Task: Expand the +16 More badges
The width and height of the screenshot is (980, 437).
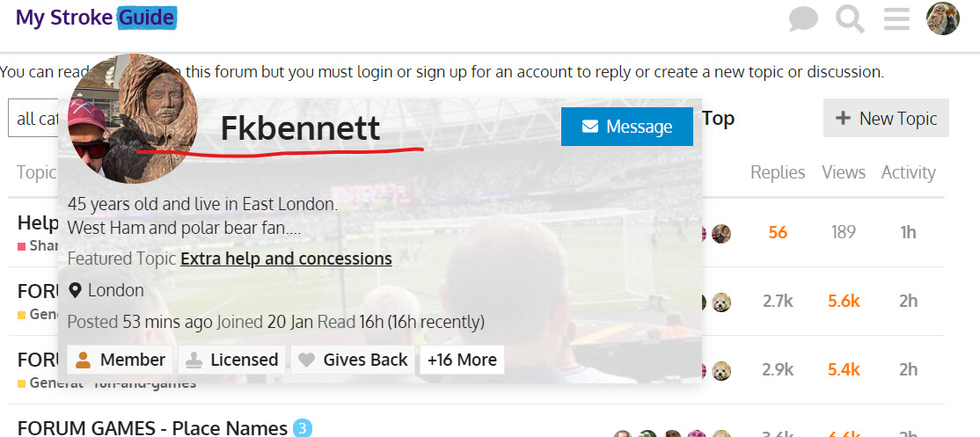Action: point(462,359)
